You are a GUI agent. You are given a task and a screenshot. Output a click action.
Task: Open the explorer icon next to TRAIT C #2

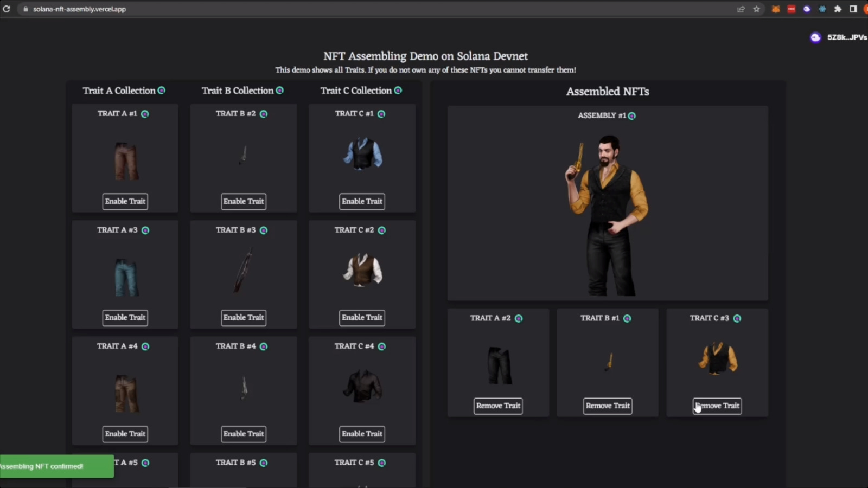(x=382, y=230)
